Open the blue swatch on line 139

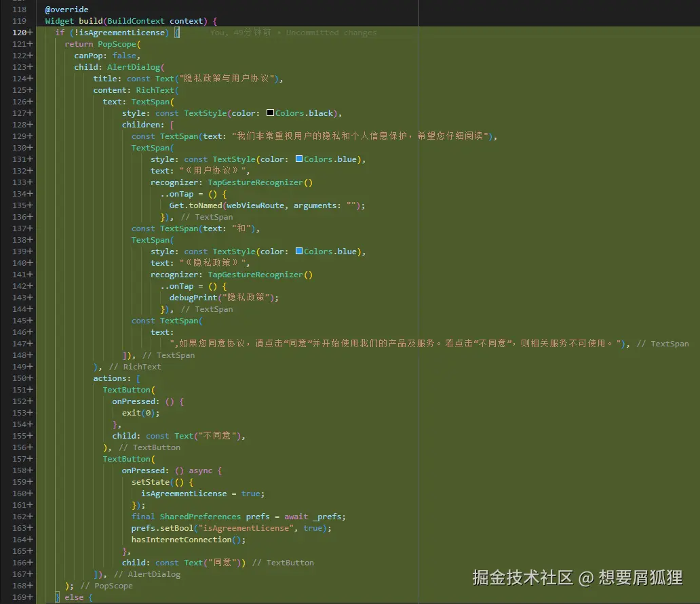[x=299, y=251]
